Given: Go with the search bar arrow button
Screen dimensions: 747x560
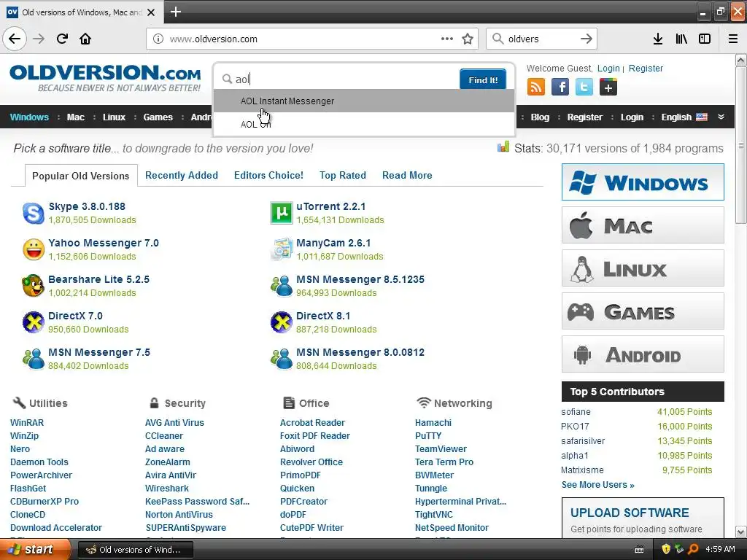Looking at the screenshot, I should click(x=587, y=39).
